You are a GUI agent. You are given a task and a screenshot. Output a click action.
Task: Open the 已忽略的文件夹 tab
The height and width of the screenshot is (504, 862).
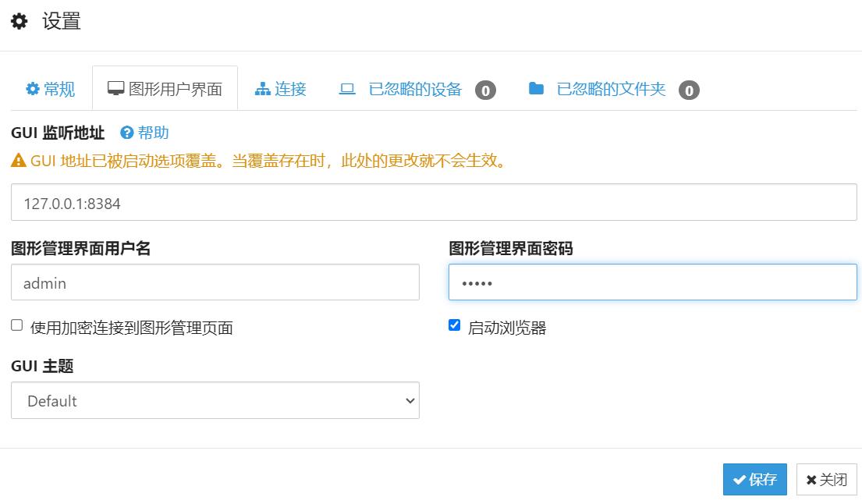click(613, 89)
